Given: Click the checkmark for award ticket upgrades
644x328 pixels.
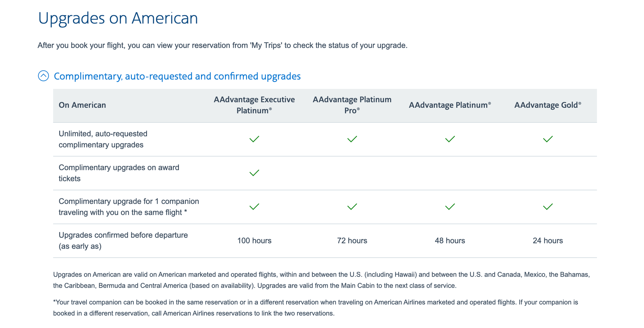Looking at the screenshot, I should 254,173.
